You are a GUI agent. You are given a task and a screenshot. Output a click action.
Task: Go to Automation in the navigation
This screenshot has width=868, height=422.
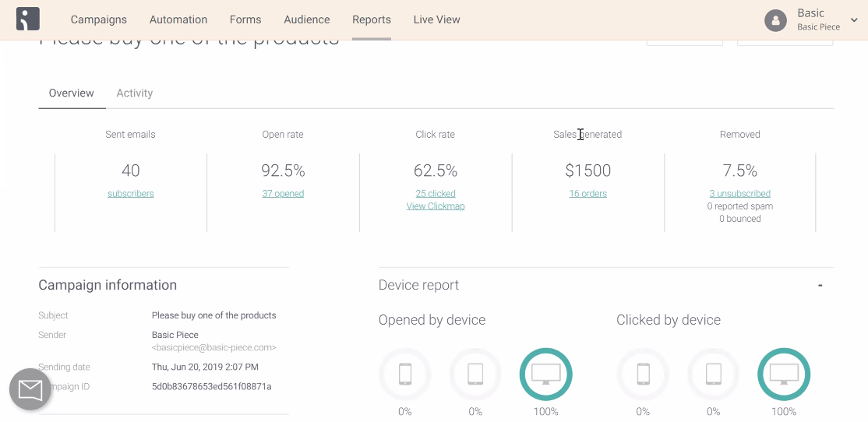178,19
